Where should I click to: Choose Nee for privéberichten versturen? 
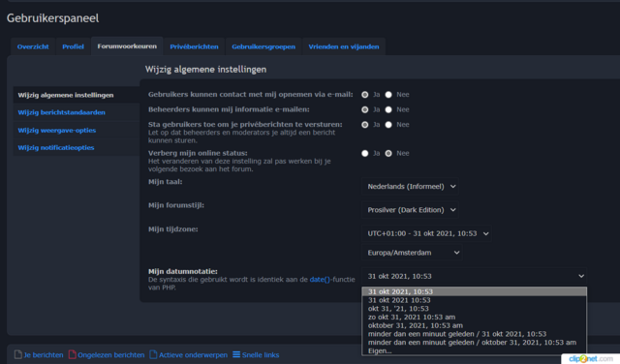click(x=388, y=125)
